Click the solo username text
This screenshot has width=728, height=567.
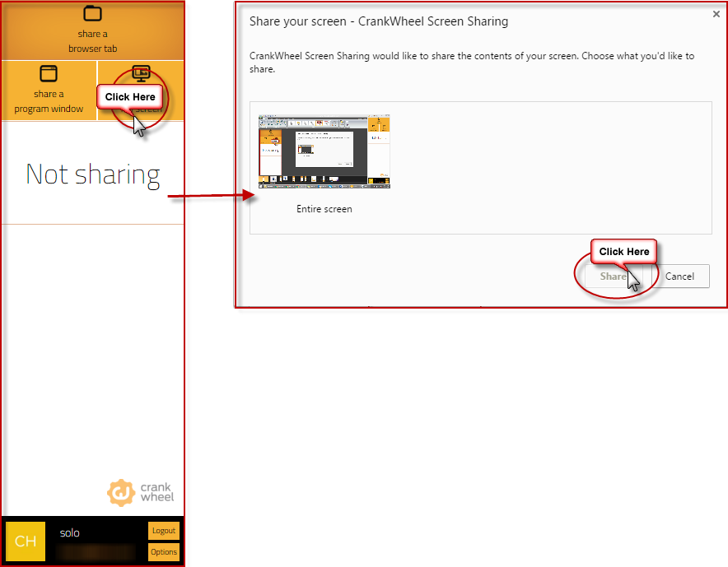(x=70, y=532)
